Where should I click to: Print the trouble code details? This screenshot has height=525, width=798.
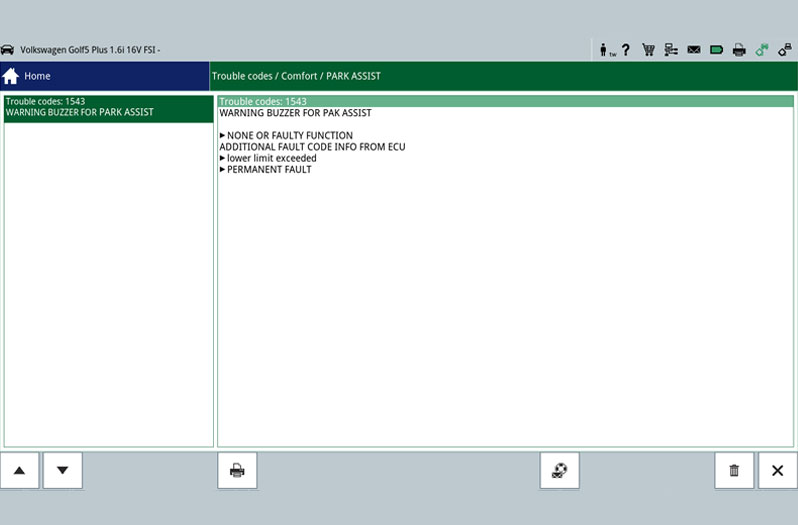click(x=237, y=471)
